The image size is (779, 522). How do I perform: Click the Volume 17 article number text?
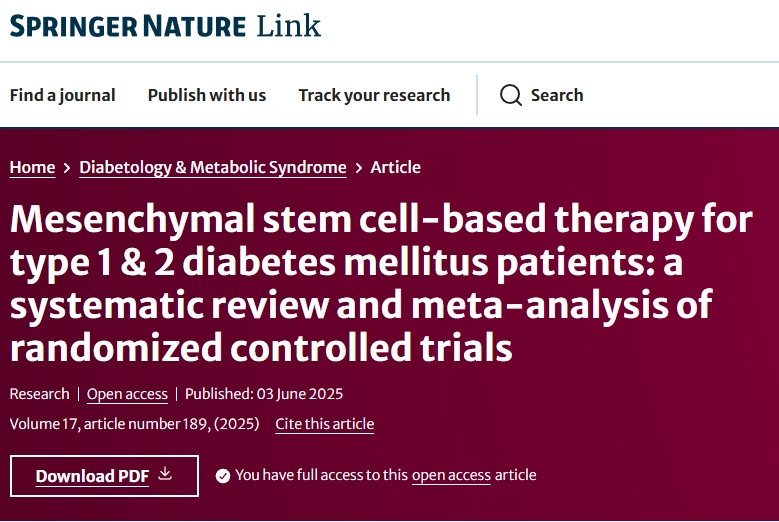134,424
